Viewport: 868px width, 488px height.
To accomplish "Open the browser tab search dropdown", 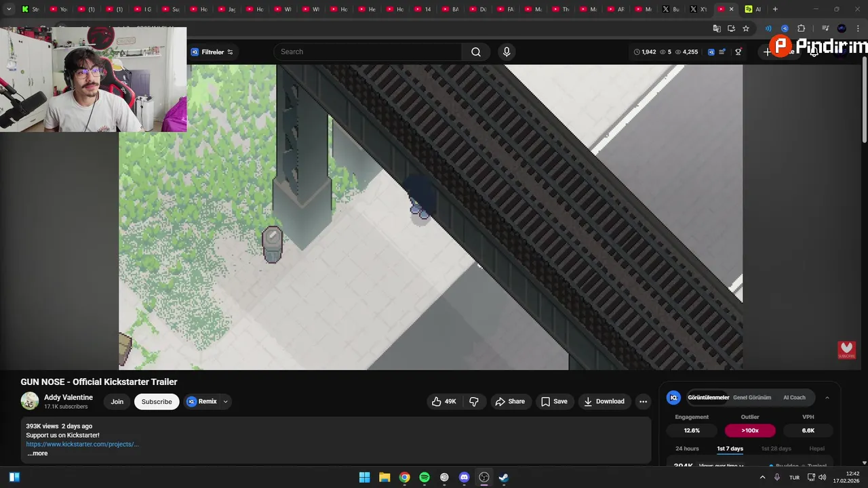I will [x=9, y=9].
